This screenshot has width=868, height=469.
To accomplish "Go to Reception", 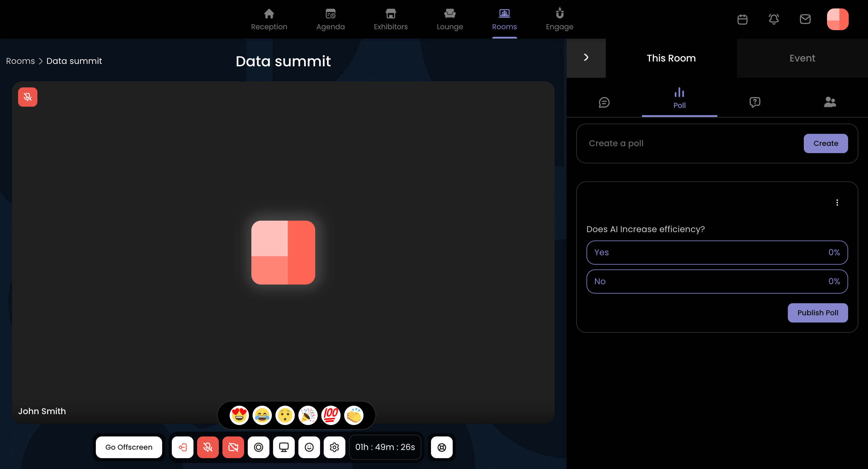I will 269,19.
